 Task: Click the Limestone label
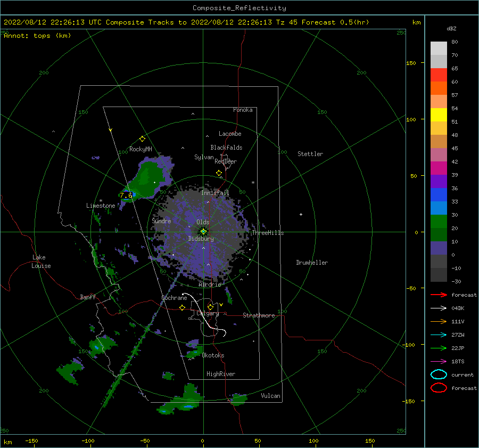coord(101,206)
